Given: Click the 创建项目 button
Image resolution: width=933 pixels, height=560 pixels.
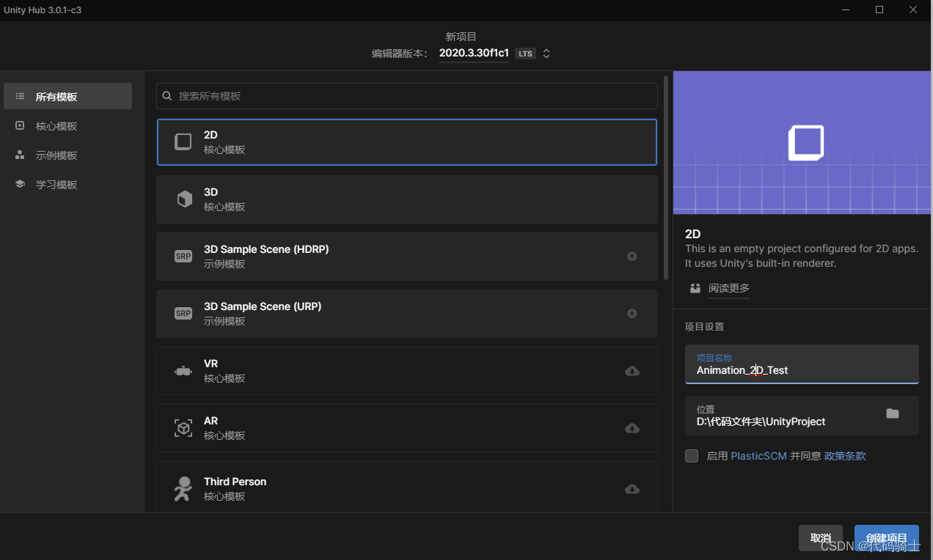Looking at the screenshot, I should [x=887, y=538].
